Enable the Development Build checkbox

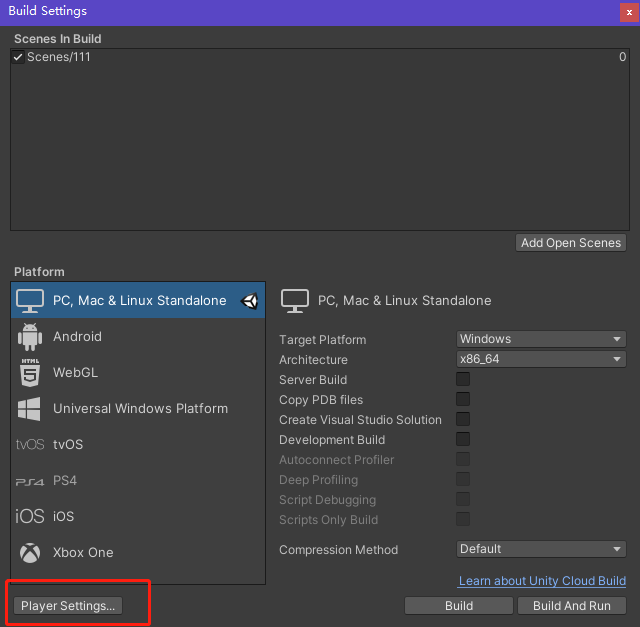[x=463, y=439]
